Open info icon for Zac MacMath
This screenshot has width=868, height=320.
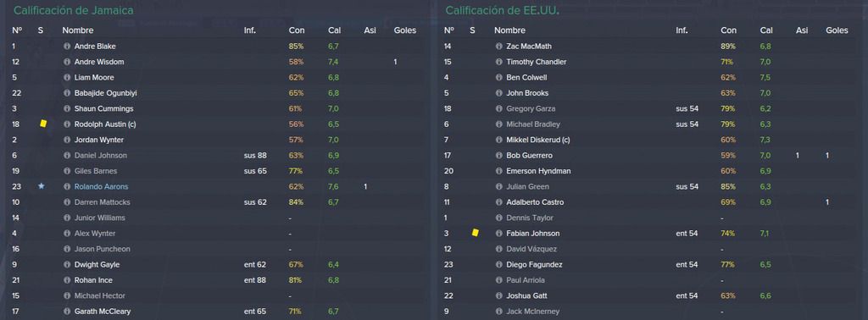point(498,47)
